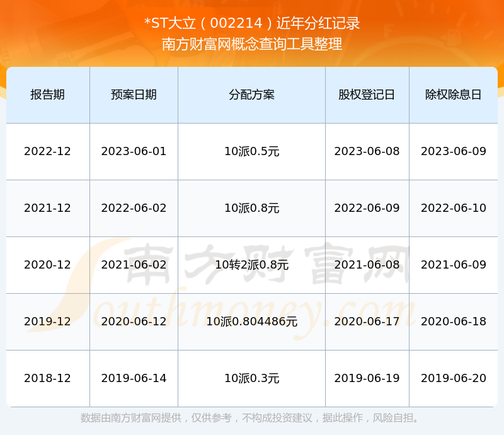Click report period cell '2018-12'
The width and height of the screenshot is (504, 435).
(48, 378)
